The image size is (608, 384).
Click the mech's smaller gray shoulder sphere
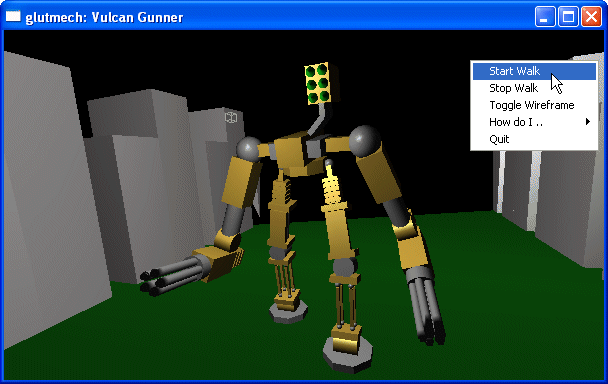249,149
